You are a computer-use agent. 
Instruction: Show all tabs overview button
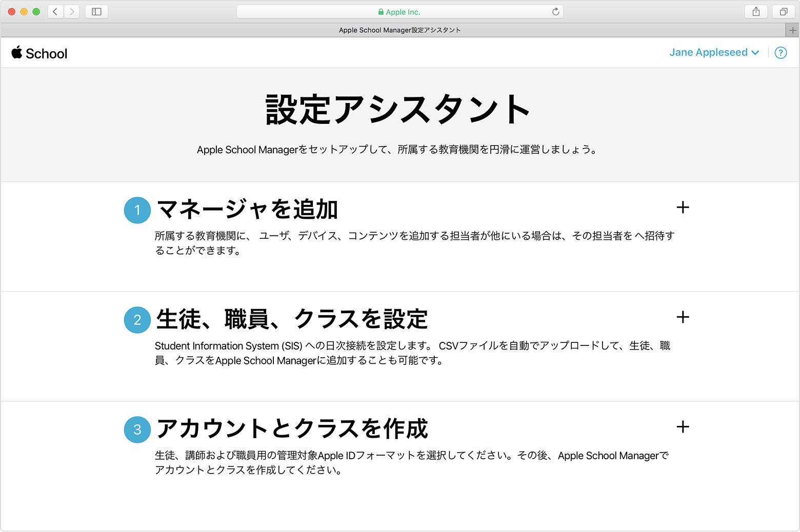[784, 11]
